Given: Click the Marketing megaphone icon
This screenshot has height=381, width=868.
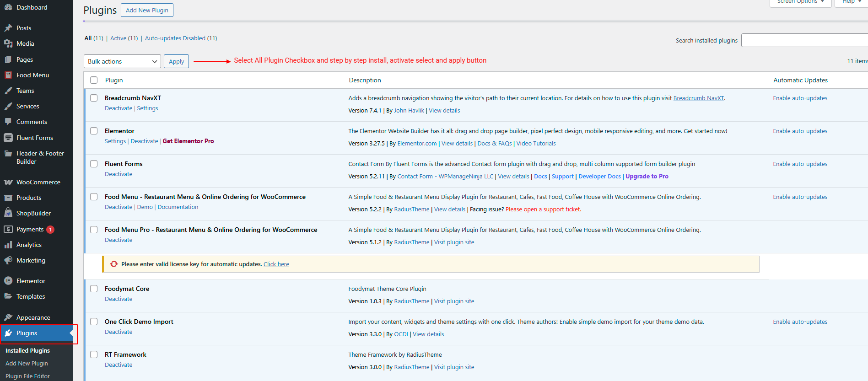Looking at the screenshot, I should click(x=8, y=260).
